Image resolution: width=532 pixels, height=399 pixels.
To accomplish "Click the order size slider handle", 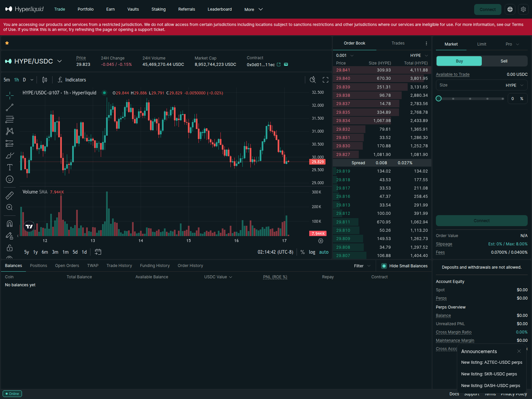I will 439,98.
